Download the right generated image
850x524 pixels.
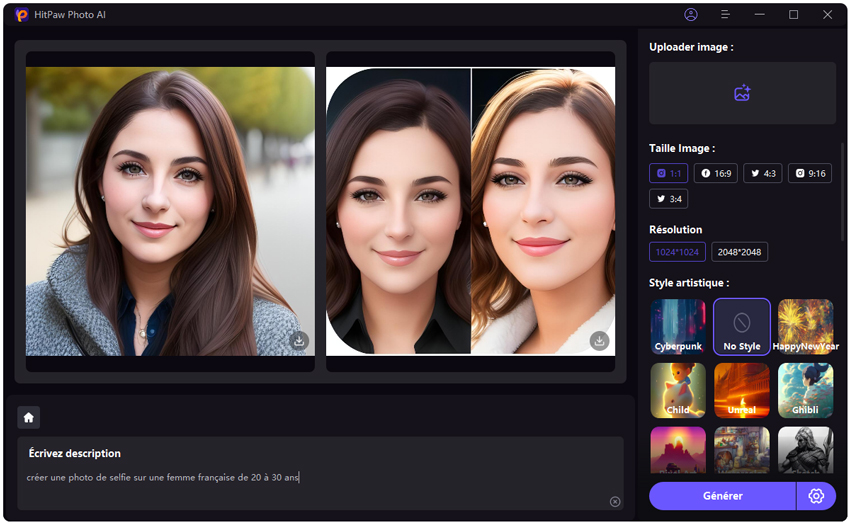[x=599, y=341]
